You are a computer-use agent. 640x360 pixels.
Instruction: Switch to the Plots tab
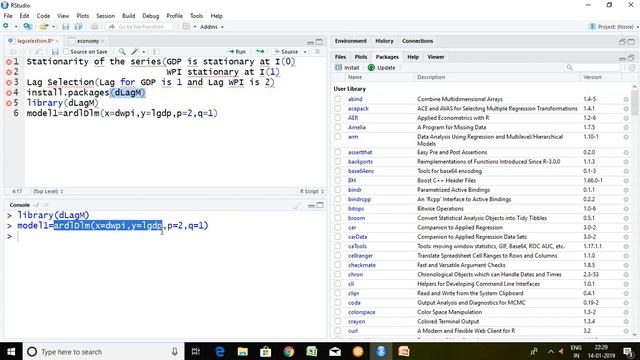pos(361,57)
